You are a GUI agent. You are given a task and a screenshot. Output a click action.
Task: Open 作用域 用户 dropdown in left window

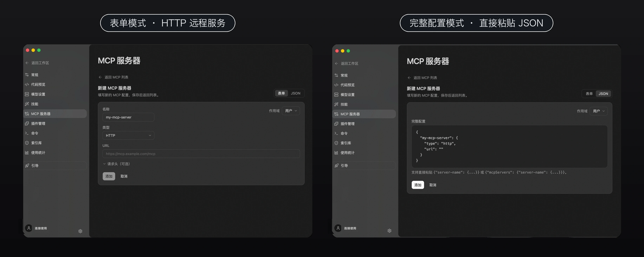291,111
